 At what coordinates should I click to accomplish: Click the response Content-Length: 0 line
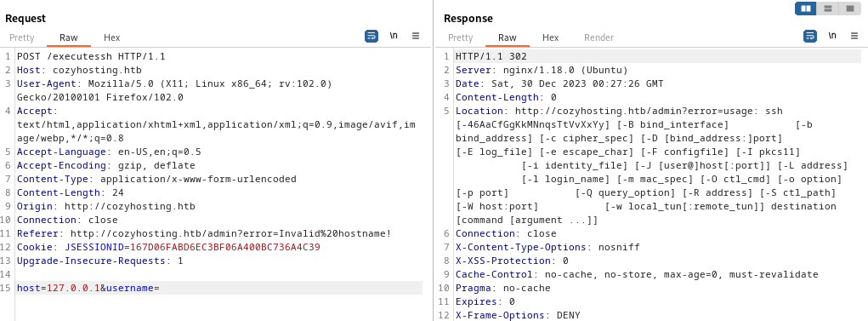click(506, 97)
